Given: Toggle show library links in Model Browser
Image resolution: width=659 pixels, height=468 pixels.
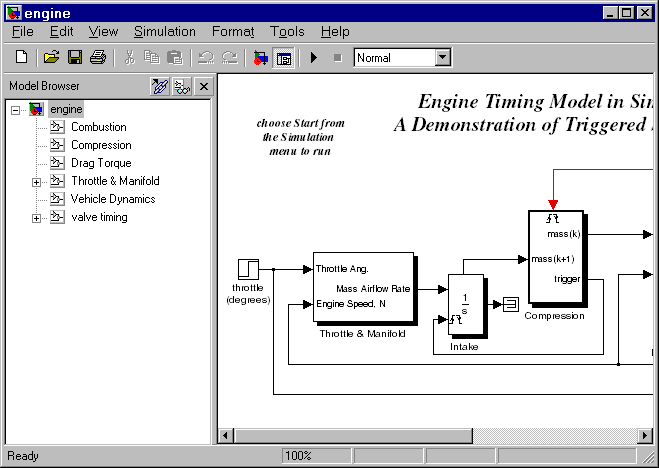Looking at the screenshot, I should 158,87.
